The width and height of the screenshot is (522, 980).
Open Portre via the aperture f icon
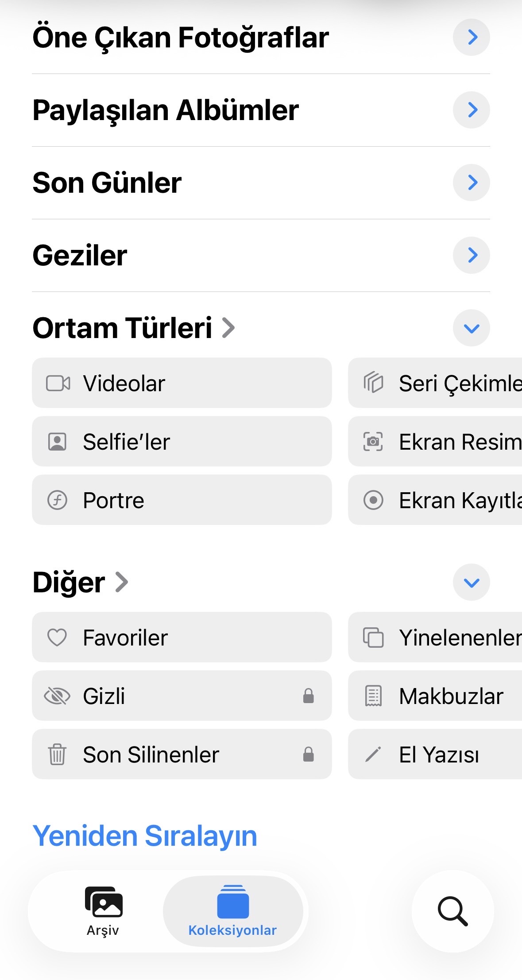[57, 500]
